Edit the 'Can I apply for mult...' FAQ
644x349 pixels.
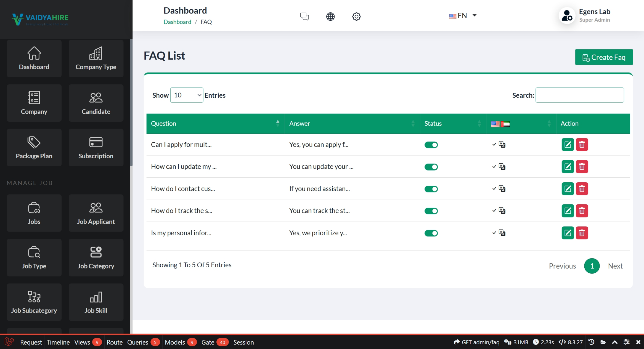pyautogui.click(x=567, y=145)
